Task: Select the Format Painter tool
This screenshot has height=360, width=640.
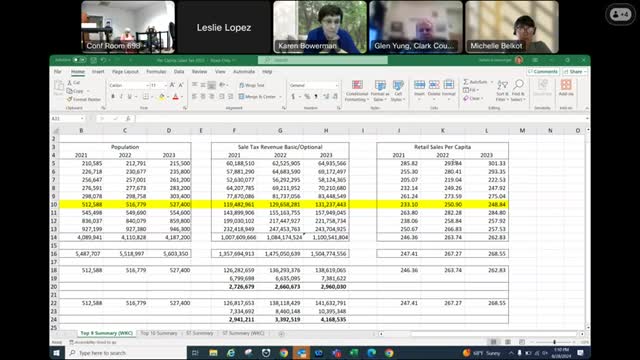Action: click(x=84, y=99)
